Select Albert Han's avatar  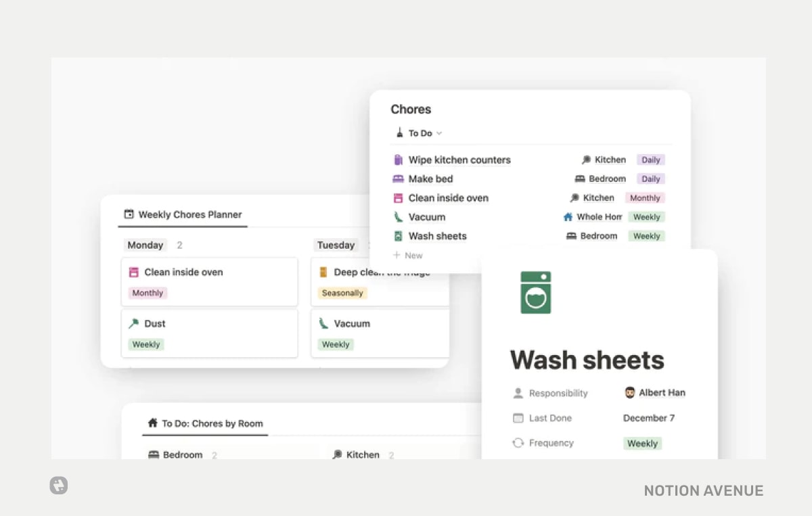pyautogui.click(x=630, y=392)
